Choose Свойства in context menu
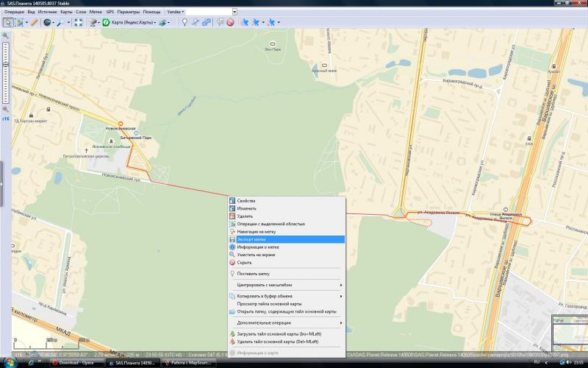 pos(287,201)
